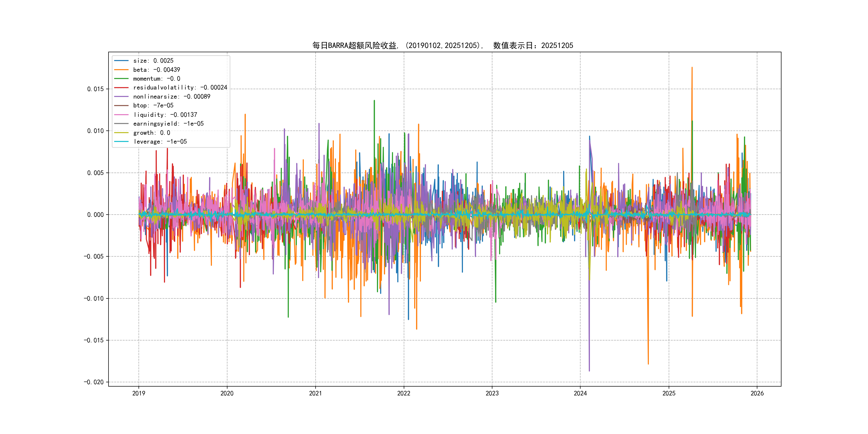Click the green momentum legend line swatch
The image size is (868, 434).
point(121,78)
